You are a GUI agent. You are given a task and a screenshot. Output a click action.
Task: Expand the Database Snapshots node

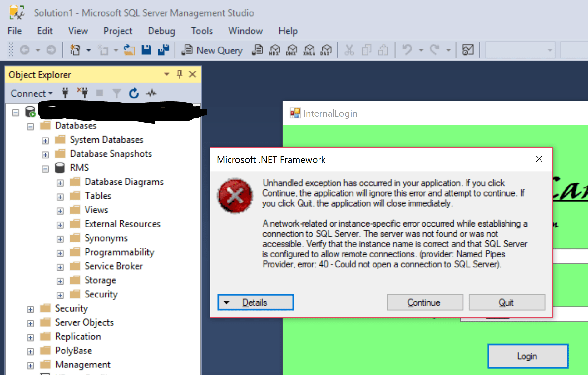click(45, 155)
